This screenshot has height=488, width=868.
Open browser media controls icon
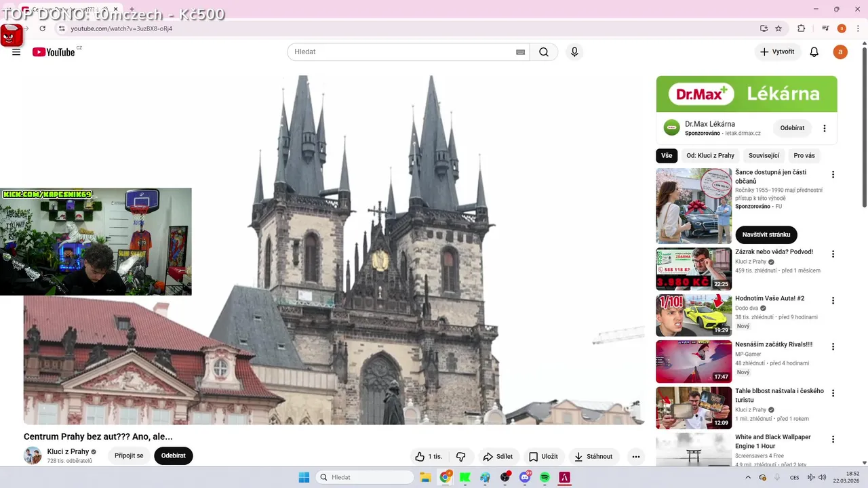825,28
